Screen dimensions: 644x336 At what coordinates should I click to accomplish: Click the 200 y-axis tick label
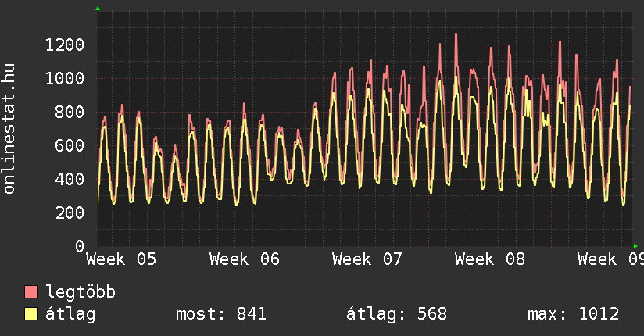69,213
